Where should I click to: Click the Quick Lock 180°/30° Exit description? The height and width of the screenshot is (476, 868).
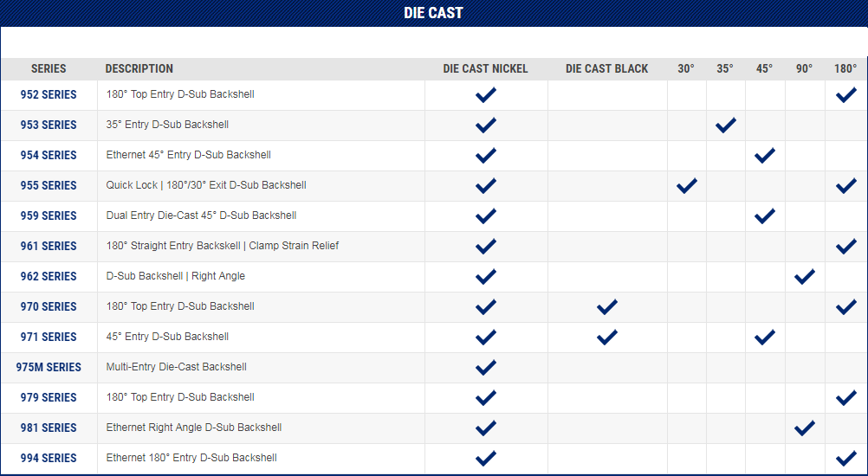206,185
